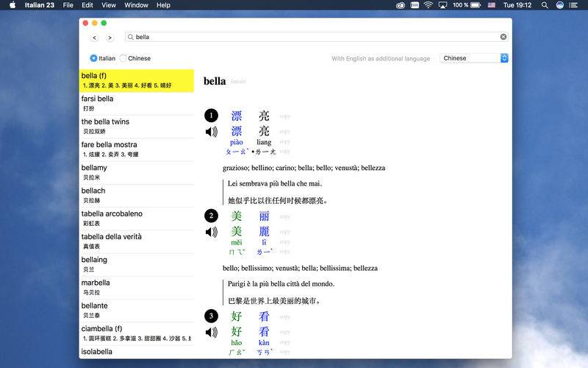Play audio for the first translation 漂亮
Viewport: 588px width, 368px height.
211,132
